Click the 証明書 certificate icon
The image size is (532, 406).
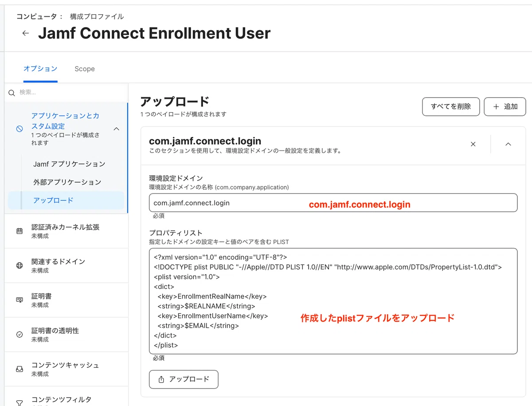point(20,300)
